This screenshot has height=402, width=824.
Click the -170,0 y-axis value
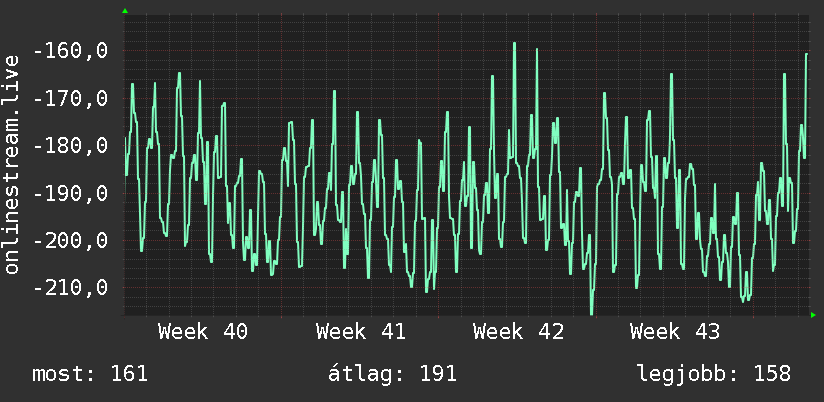[70, 99]
